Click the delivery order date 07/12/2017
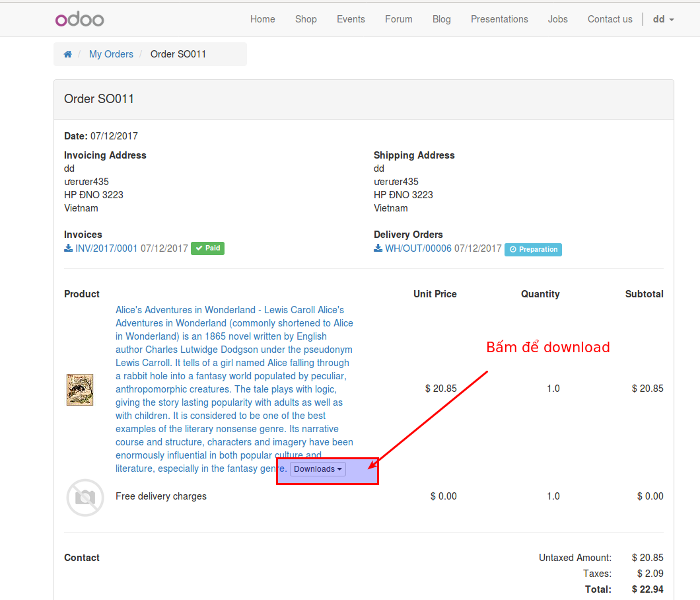Screen dimensions: 700x600 [x=478, y=248]
